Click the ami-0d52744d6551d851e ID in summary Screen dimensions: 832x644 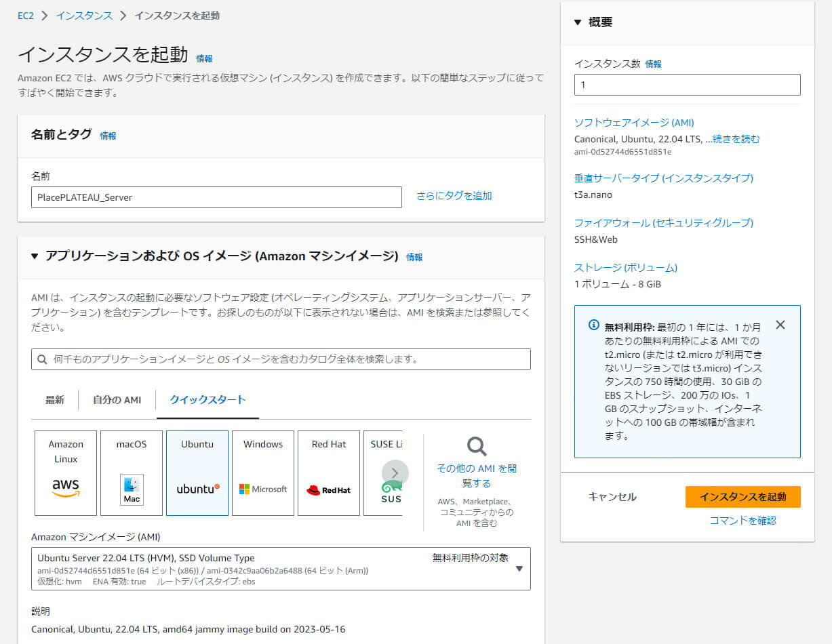[622, 152]
